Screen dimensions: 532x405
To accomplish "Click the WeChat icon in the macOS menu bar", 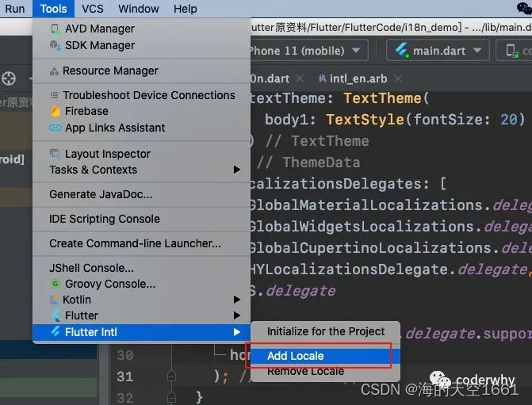I will tap(524, 8).
